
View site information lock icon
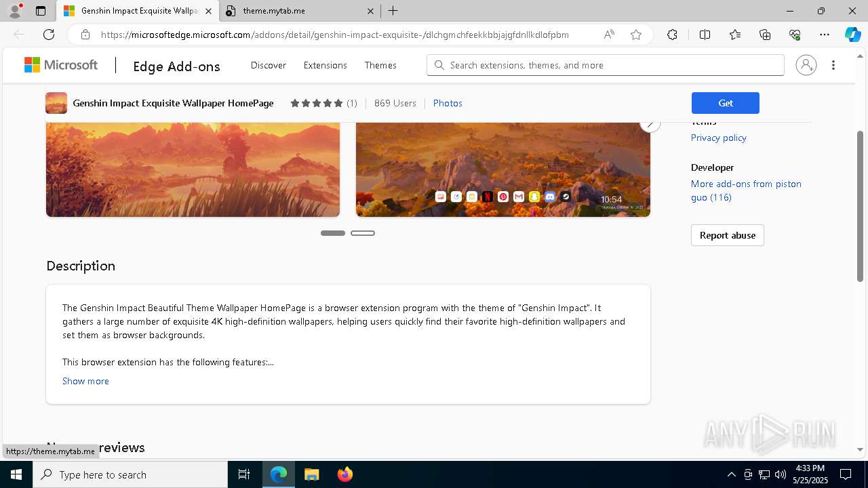(85, 35)
